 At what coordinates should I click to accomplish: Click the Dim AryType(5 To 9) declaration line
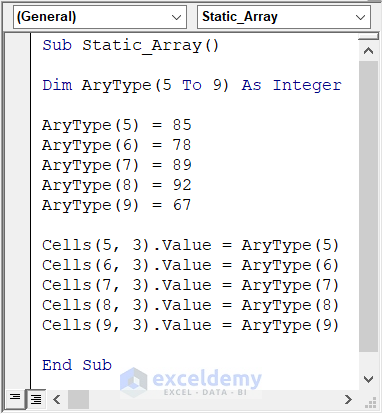pyautogui.click(x=192, y=85)
